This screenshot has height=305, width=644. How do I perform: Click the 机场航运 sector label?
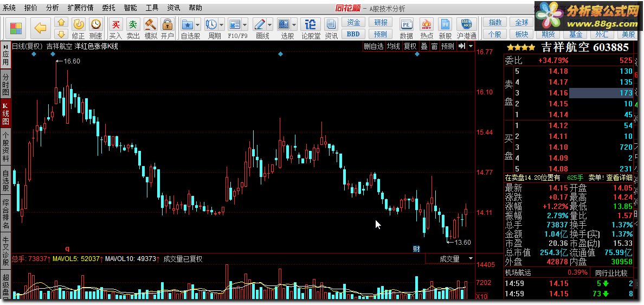coord(518,272)
